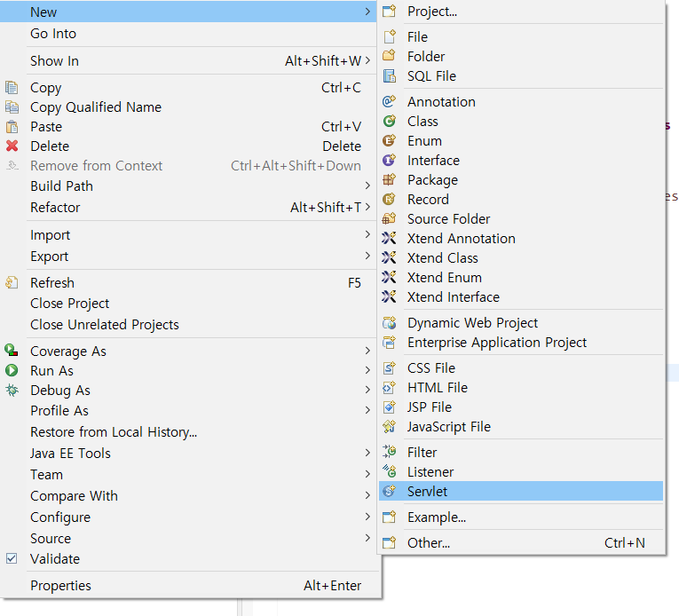679x616 pixels.
Task: Expand the Build Path submenu arrow
Action: [367, 186]
